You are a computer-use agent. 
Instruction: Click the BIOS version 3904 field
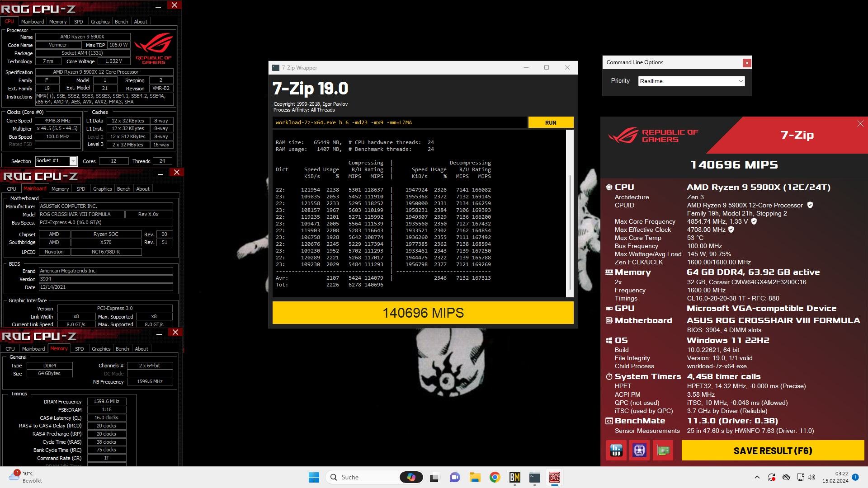[x=106, y=279]
